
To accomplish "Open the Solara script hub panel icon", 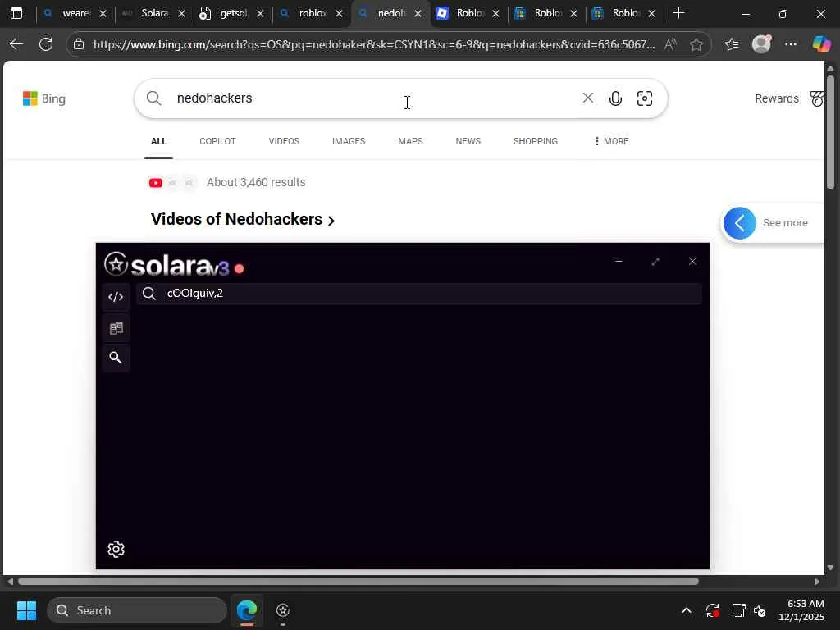I will point(116,328).
